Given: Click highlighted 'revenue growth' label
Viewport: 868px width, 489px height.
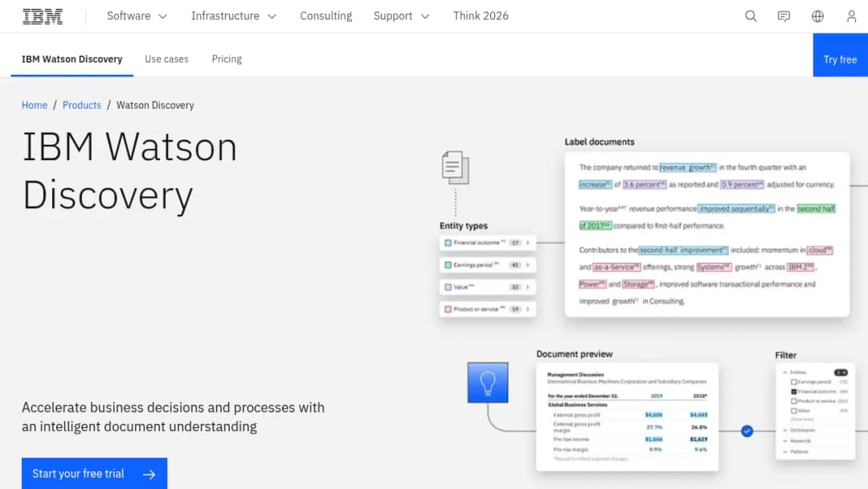Looking at the screenshot, I should tap(687, 167).
